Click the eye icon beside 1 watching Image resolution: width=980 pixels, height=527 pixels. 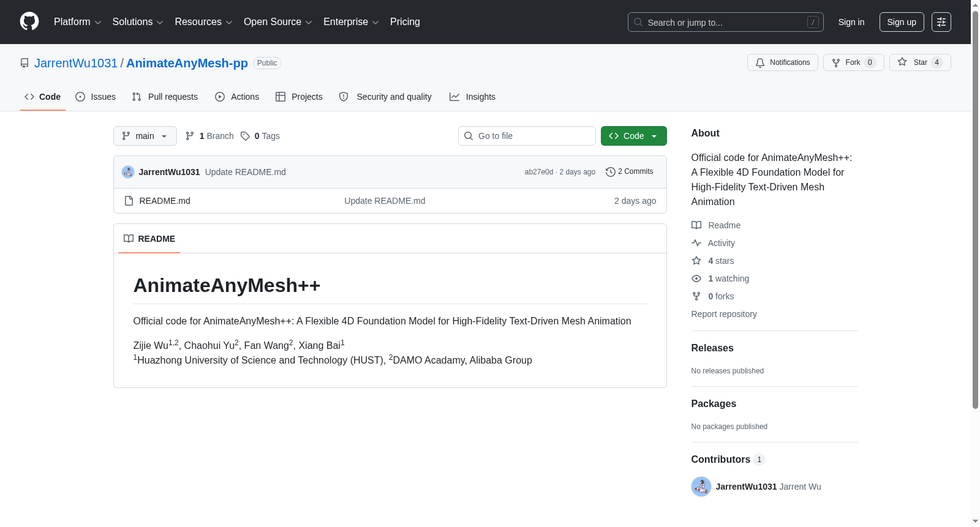(x=696, y=278)
